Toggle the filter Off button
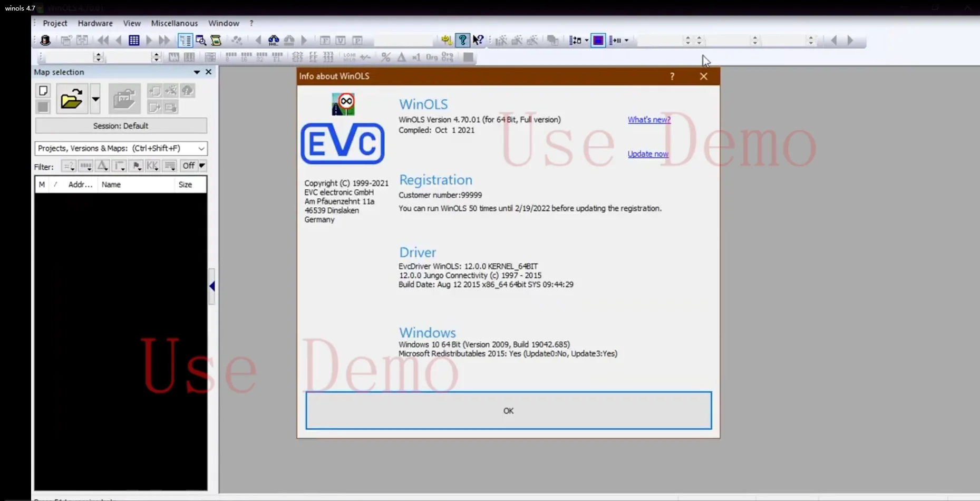Image resolution: width=980 pixels, height=501 pixels. (x=189, y=166)
